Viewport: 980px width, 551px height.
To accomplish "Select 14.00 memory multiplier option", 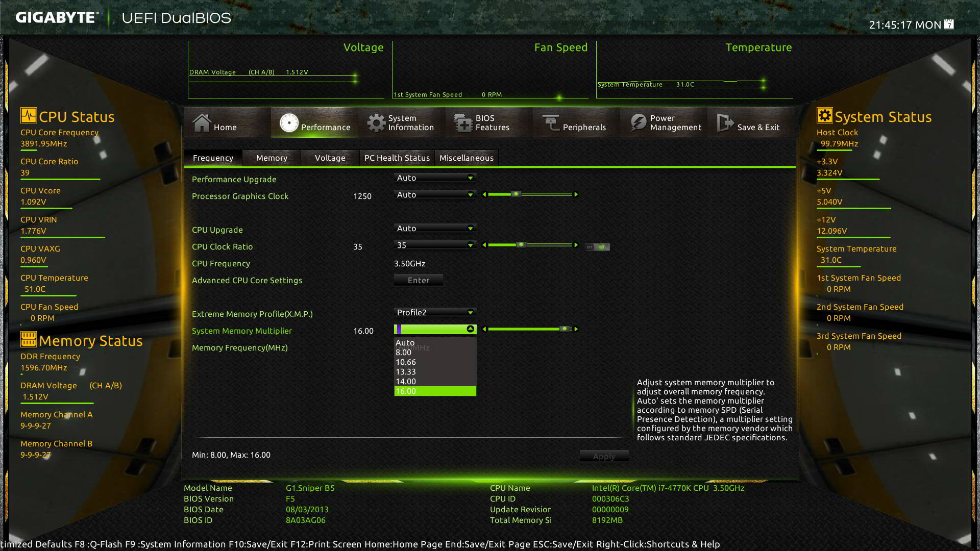I will 435,381.
